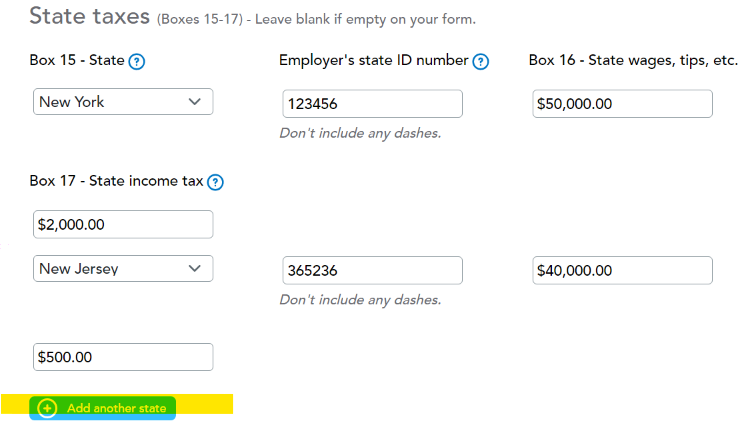Screen dimensions: 739x434
Task: Open help for Employer's state ID number
Action: (481, 61)
